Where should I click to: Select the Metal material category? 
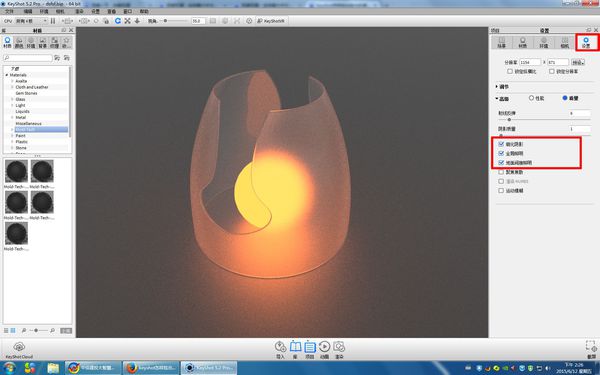21,117
